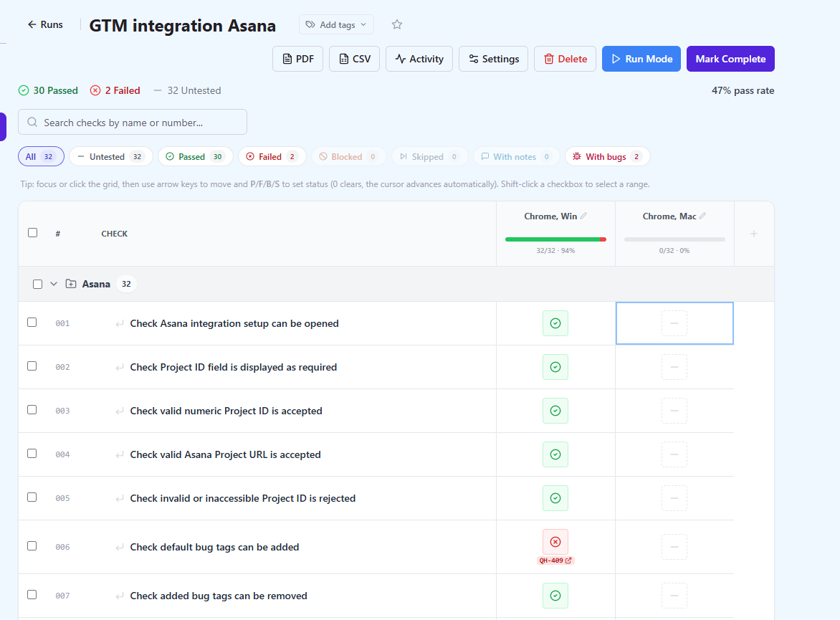Click the passed status icon for check 002
840x620 pixels.
(555, 367)
